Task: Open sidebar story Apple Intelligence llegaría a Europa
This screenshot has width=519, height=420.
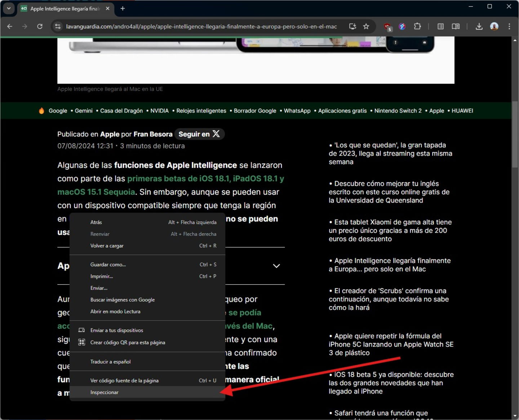Action: pyautogui.click(x=390, y=265)
